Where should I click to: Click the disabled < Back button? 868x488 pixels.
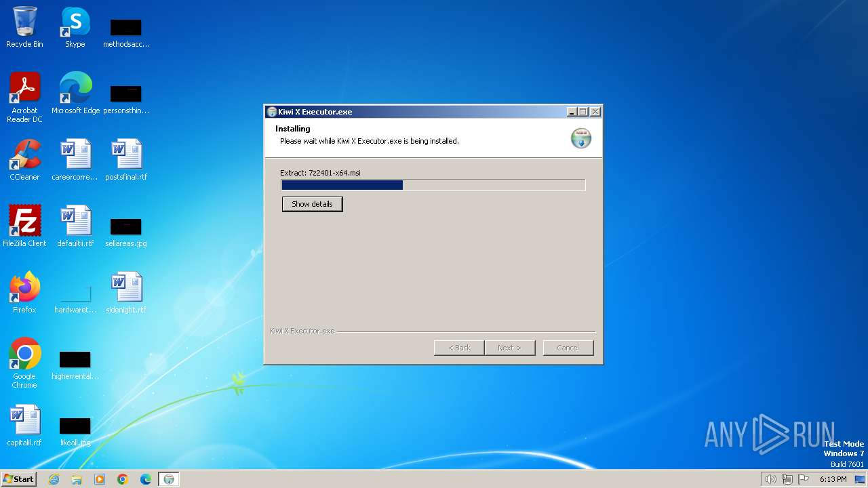pyautogui.click(x=459, y=348)
